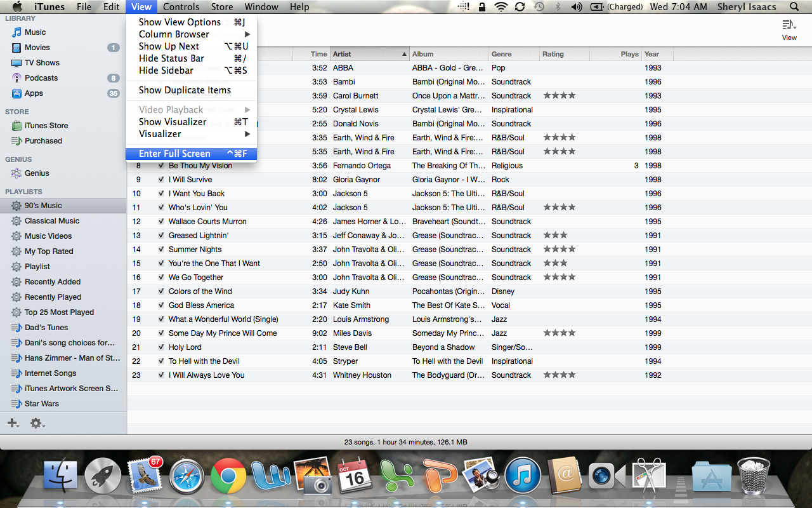
Task: Uncheck the Wallace Courts Murron checkbox
Action: [161, 222]
